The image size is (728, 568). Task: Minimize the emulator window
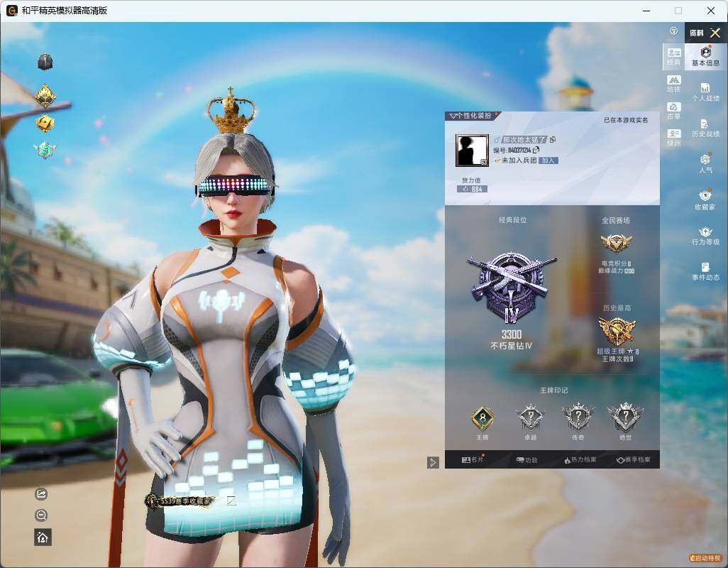click(646, 10)
